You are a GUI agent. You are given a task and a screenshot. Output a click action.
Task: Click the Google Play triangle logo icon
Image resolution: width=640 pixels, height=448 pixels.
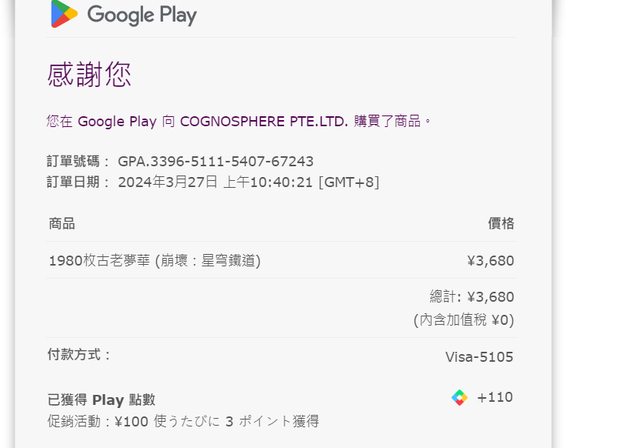(64, 14)
